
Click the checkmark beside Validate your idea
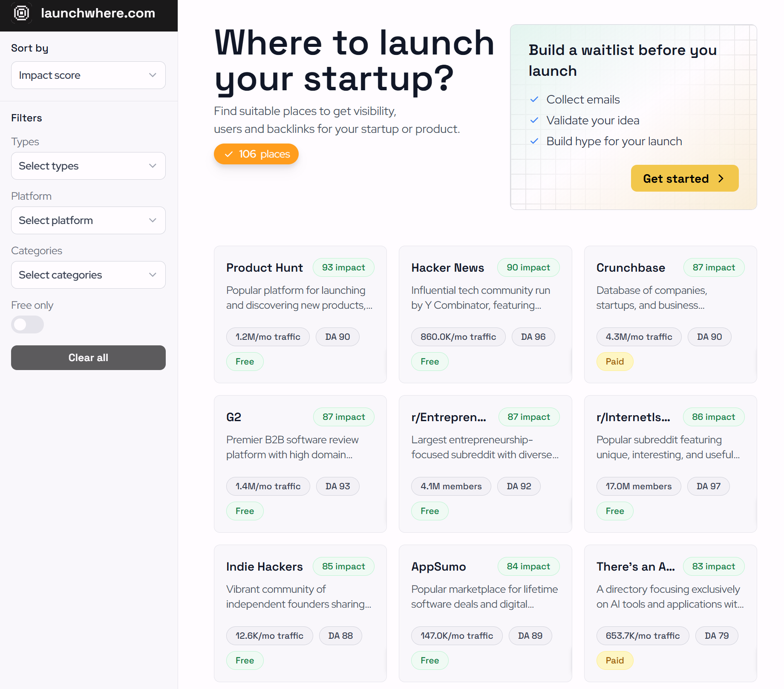(x=534, y=121)
